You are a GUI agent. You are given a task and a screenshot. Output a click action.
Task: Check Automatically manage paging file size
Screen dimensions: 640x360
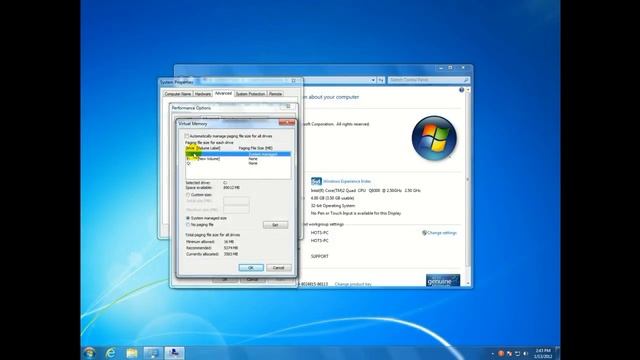(187, 136)
